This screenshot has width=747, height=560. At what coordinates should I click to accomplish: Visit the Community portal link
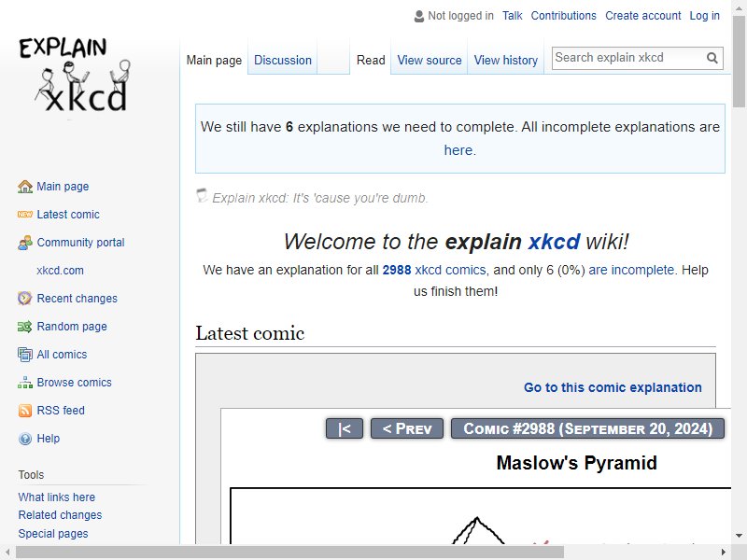click(80, 243)
